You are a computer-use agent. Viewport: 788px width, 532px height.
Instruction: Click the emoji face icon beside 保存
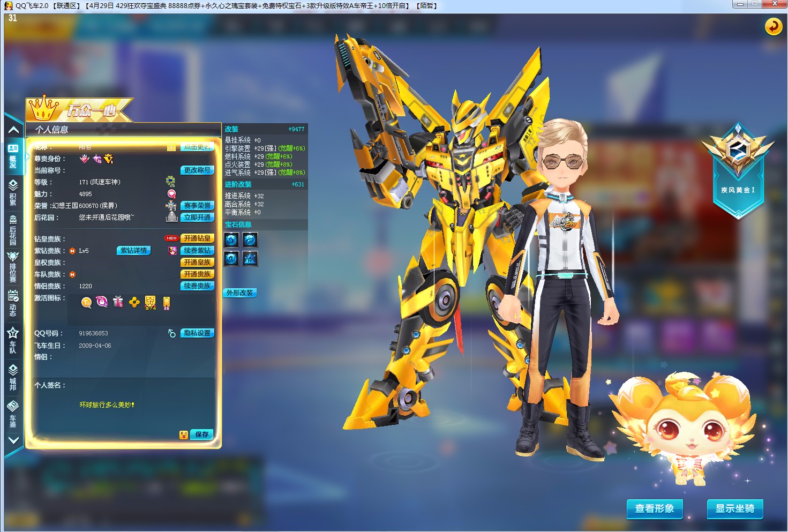tap(184, 435)
